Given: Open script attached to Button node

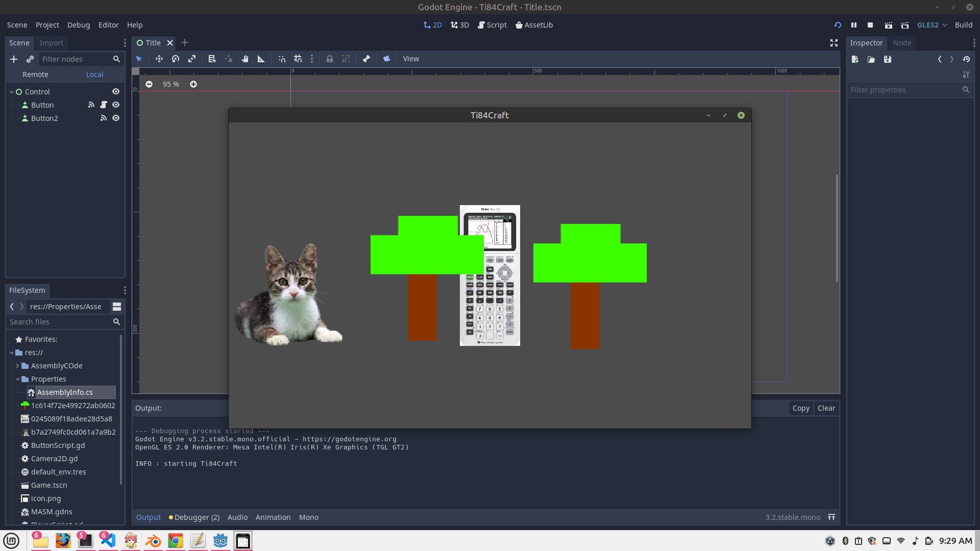Looking at the screenshot, I should (104, 105).
